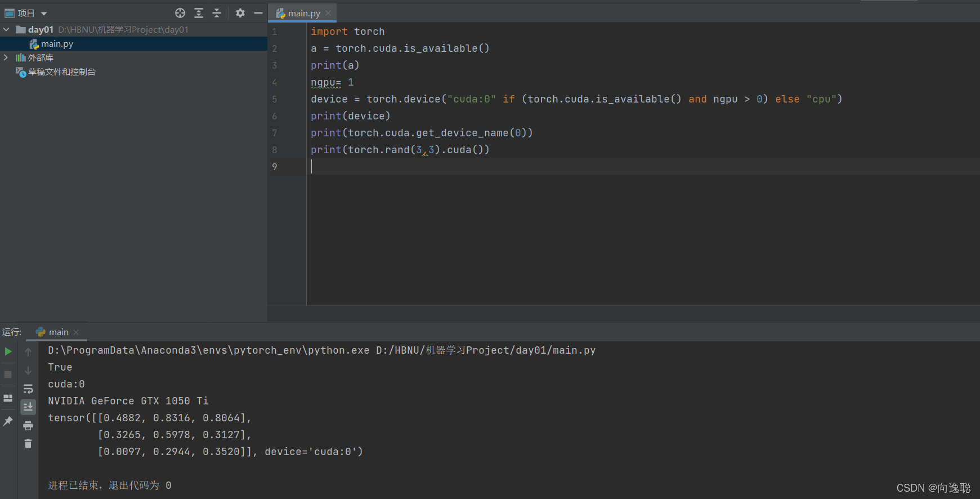
Task: Click the locate current file target icon
Action: [180, 13]
